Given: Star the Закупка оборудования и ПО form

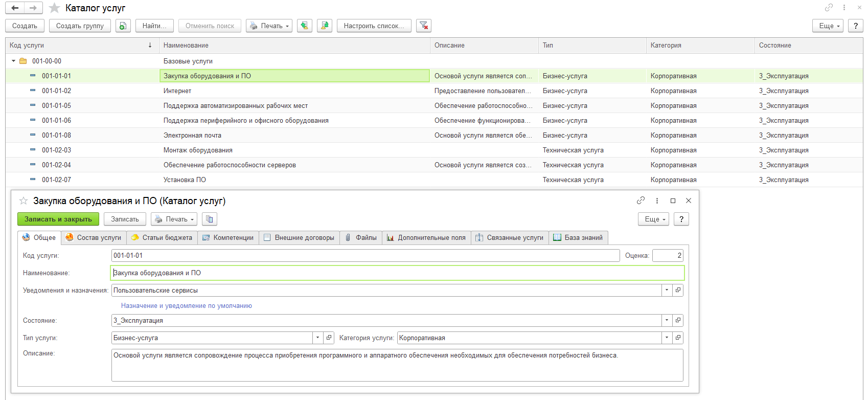Looking at the screenshot, I should 24,201.
